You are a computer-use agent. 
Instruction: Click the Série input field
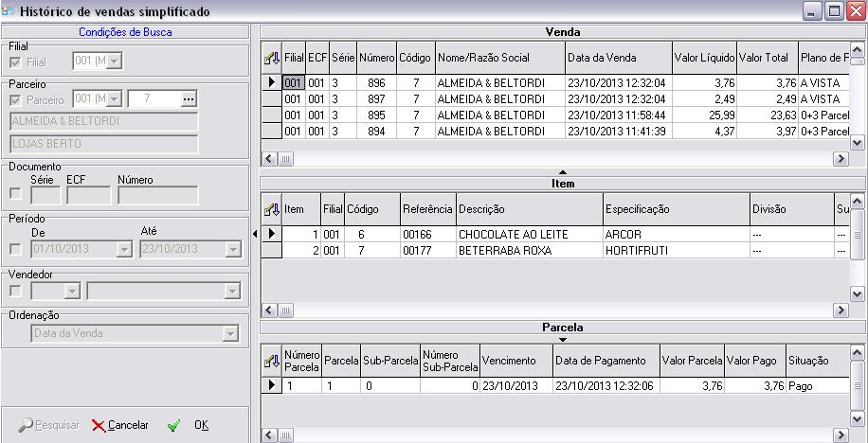(45, 195)
